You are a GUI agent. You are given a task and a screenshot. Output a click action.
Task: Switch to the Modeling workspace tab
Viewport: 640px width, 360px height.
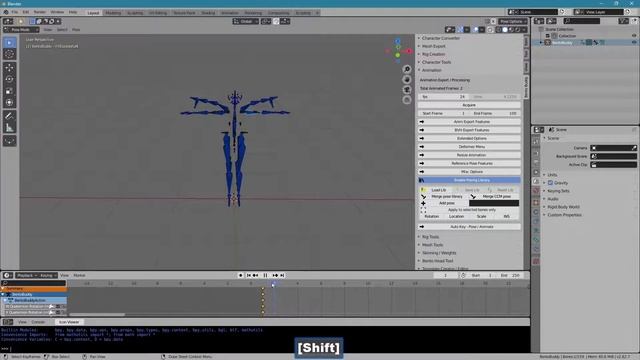click(113, 13)
